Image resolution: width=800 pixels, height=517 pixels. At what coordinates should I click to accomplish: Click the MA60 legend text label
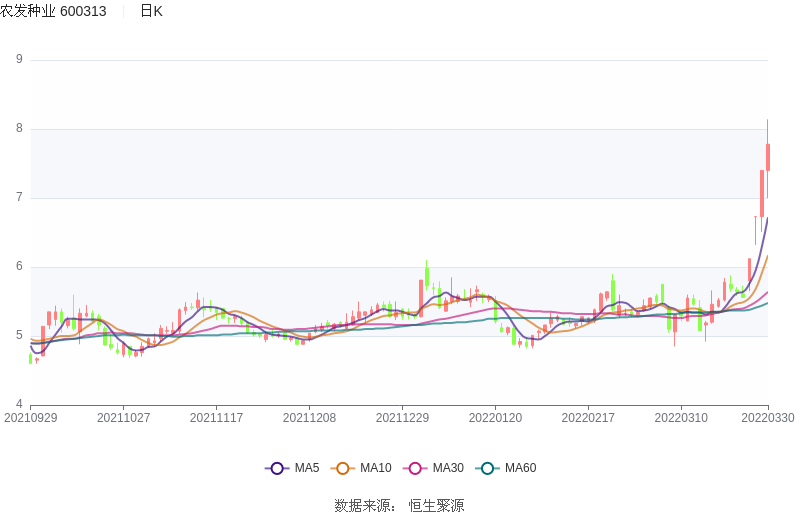tap(520, 468)
